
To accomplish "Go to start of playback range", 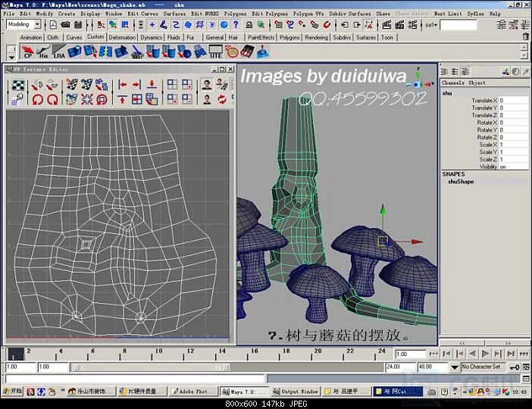I will coord(433,354).
